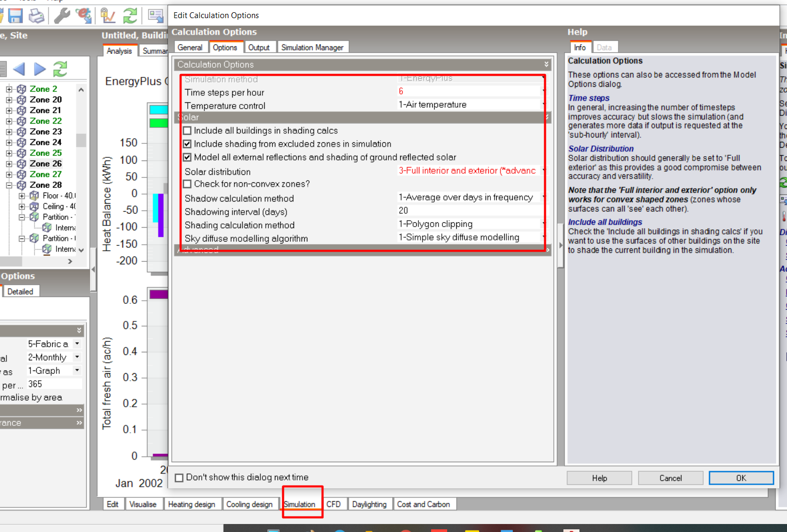
Task: Collapse the Zone 28 tree node
Action: point(9,185)
